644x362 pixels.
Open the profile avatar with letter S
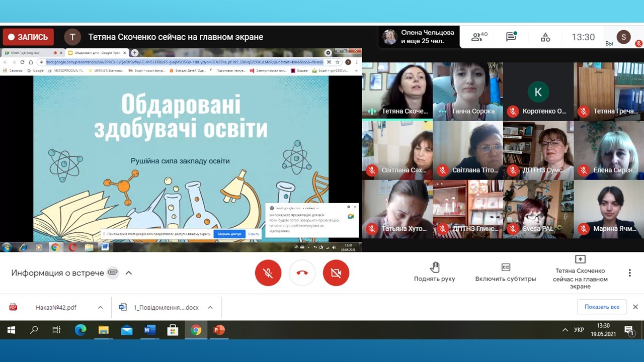click(x=623, y=37)
